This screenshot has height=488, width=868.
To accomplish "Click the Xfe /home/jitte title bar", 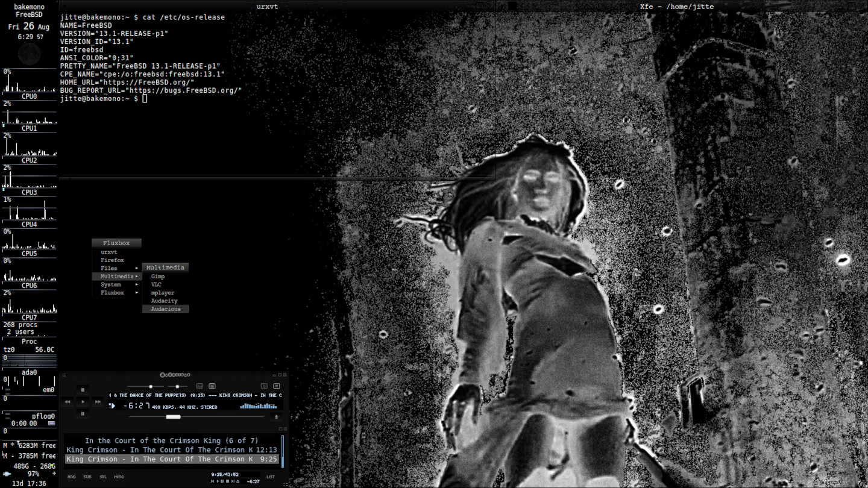I will 682,6.
